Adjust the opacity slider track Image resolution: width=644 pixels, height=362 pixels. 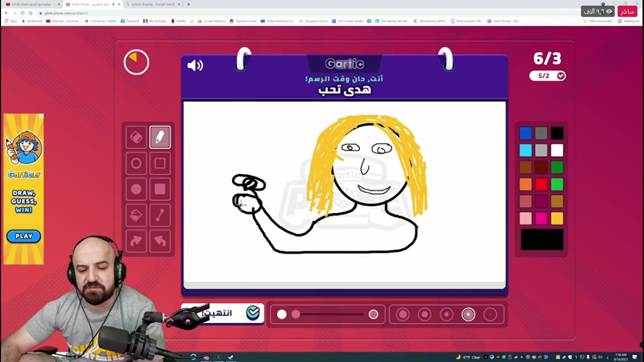coord(328,314)
